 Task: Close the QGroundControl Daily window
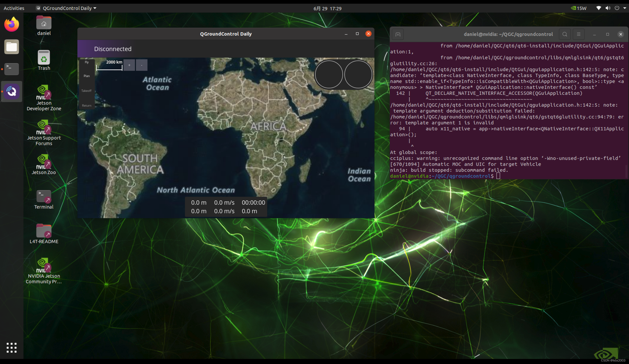coord(368,34)
